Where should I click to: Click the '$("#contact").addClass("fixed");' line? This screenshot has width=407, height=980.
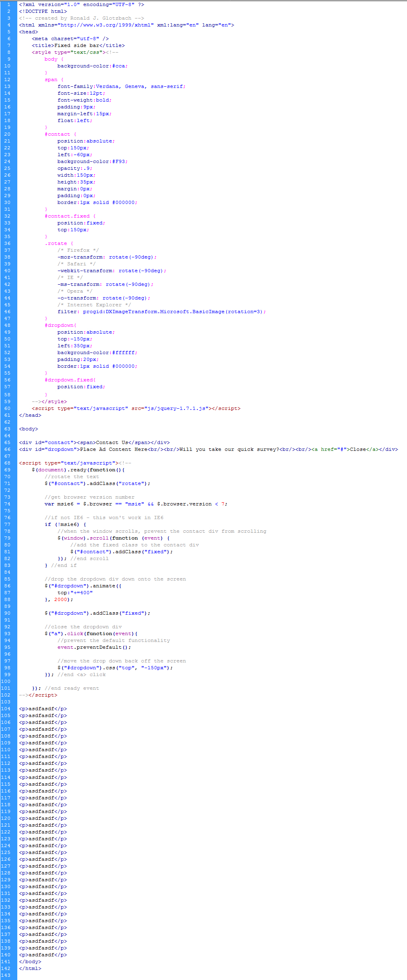tap(121, 552)
